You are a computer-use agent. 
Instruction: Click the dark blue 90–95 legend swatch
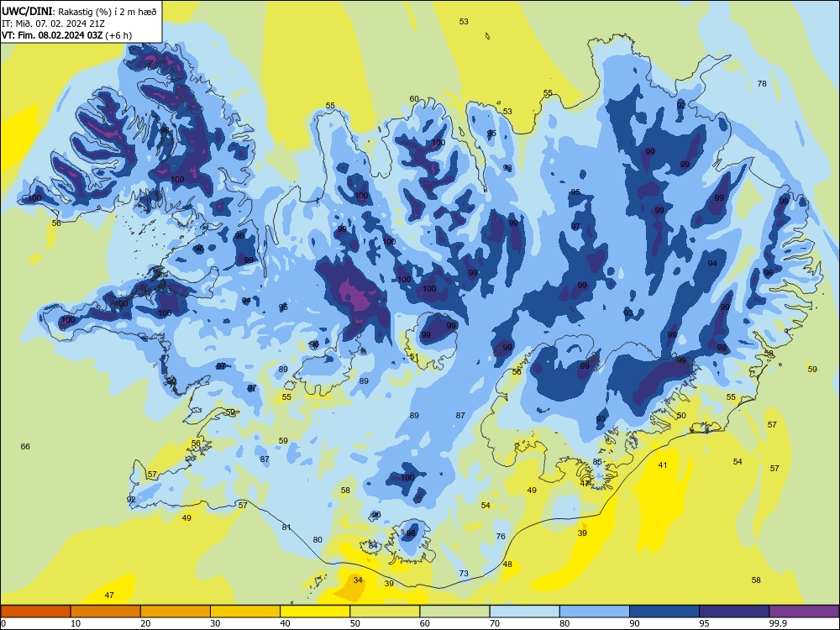coord(664,612)
